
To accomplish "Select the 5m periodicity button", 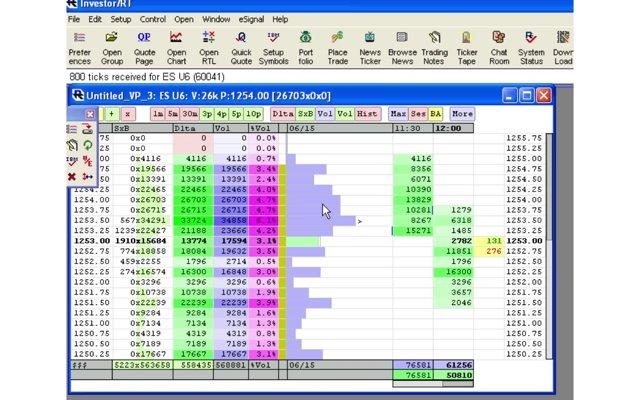I will (x=173, y=114).
